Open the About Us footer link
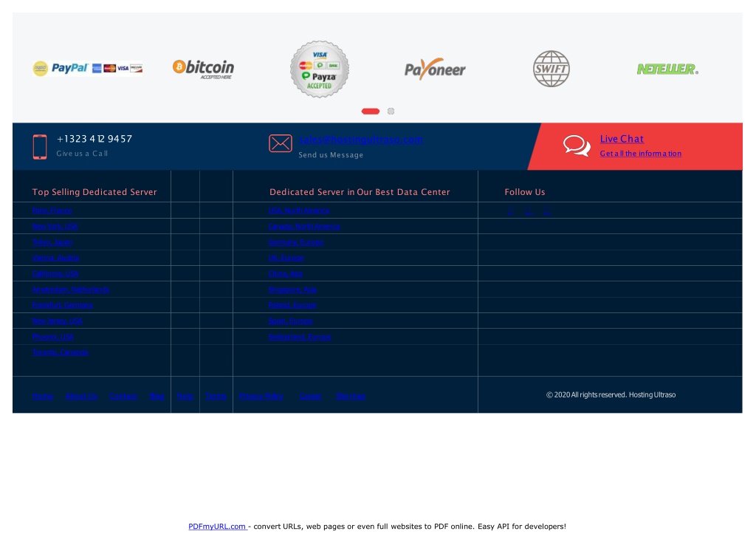 click(x=81, y=396)
